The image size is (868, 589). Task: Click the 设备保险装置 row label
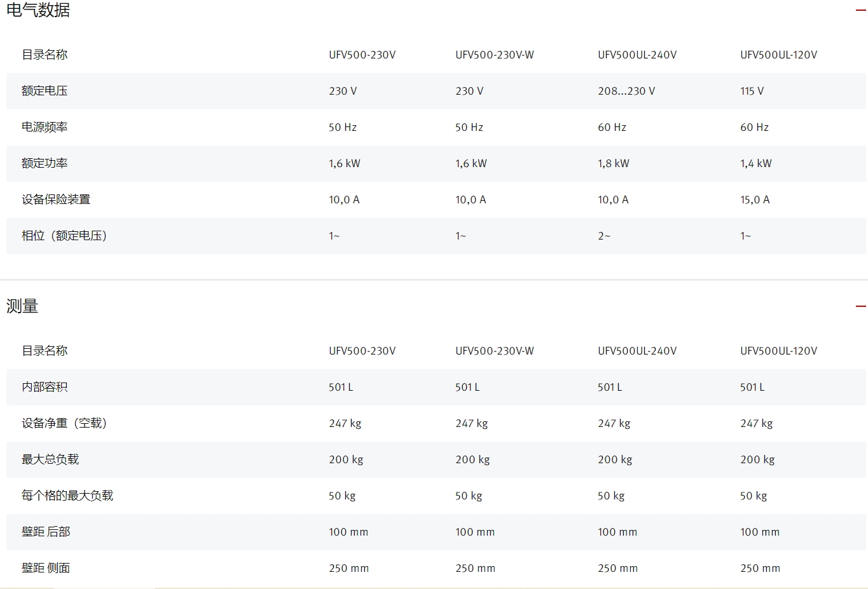point(56,200)
